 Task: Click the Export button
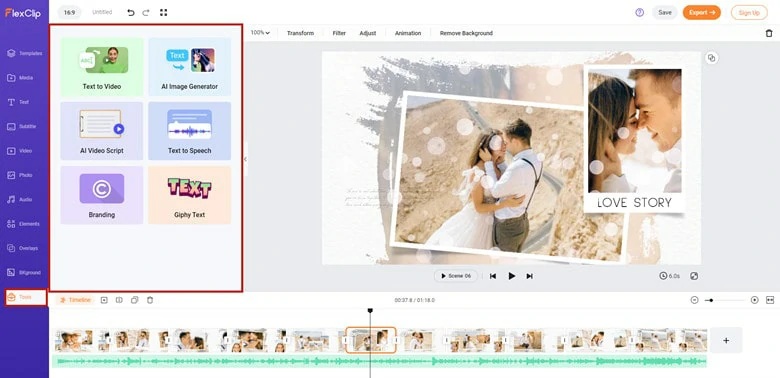click(701, 12)
